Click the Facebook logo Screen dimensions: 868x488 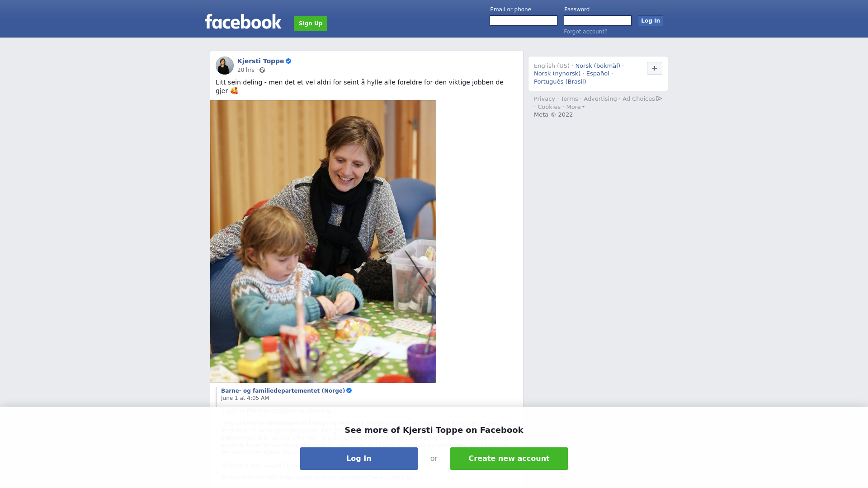pos(243,22)
